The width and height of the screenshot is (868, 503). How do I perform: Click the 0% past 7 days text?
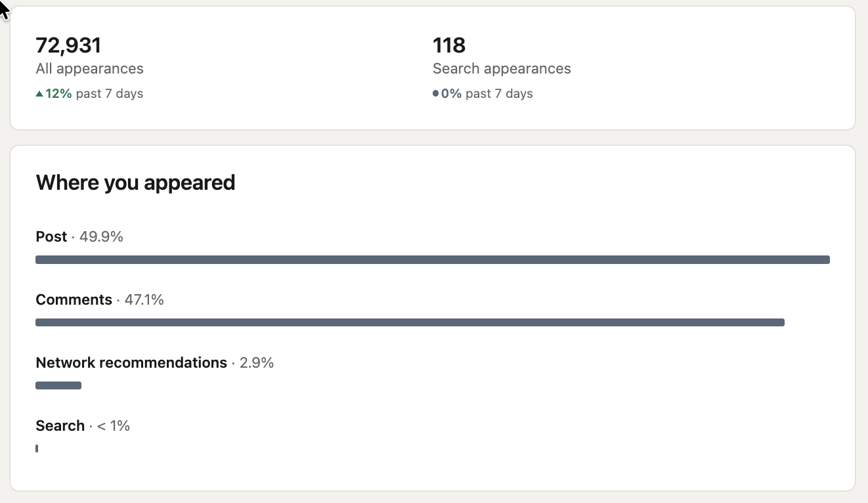tap(487, 94)
